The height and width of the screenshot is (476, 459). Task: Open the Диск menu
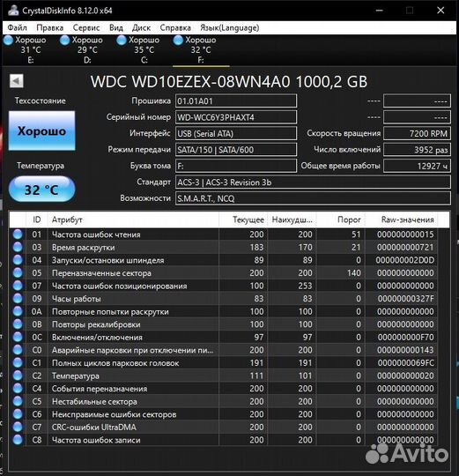[x=141, y=27]
